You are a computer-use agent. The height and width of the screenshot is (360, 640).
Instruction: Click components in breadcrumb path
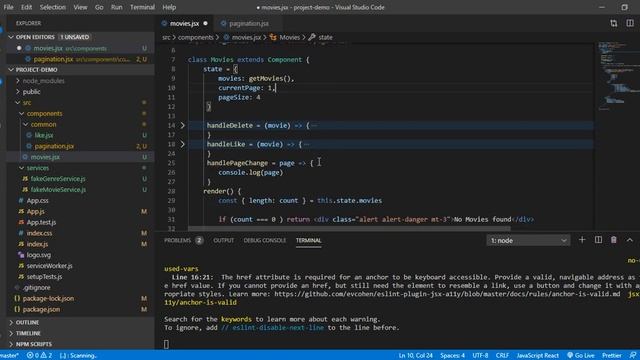[x=196, y=37]
